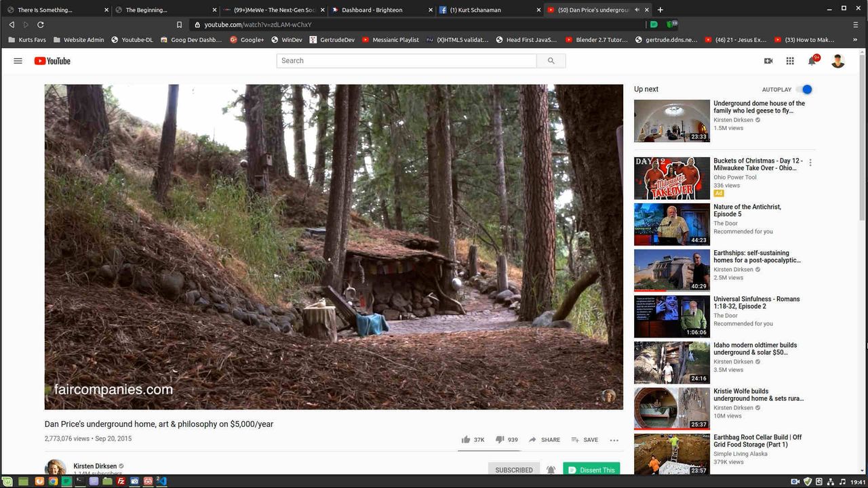Open the three-dot more actions menu under video
This screenshot has width=868, height=488.
pos(614,440)
